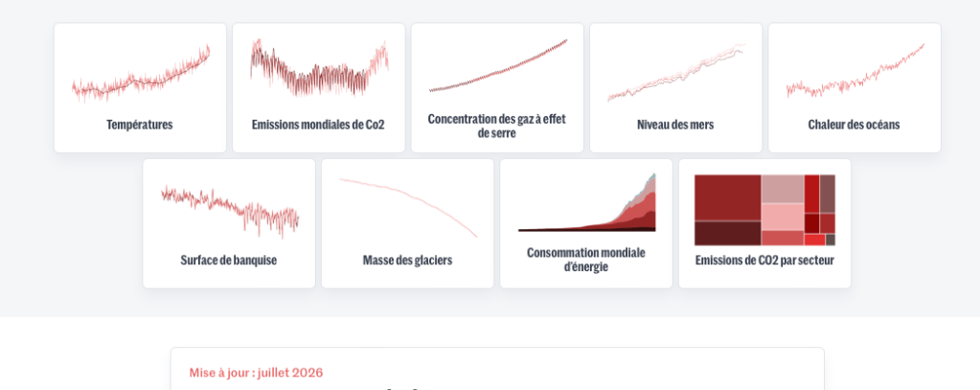This screenshot has height=390, width=980.
Task: Open the Surface de banquise chart card
Action: (229, 223)
